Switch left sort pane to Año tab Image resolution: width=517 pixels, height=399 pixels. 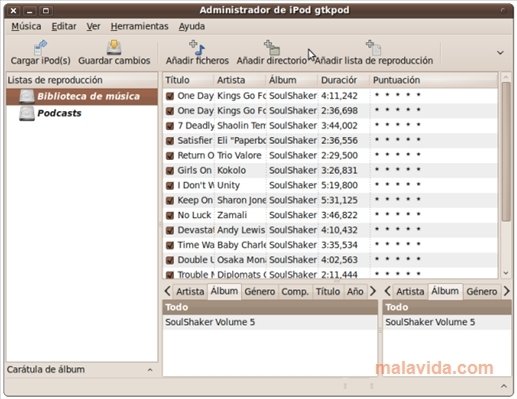coord(355,292)
